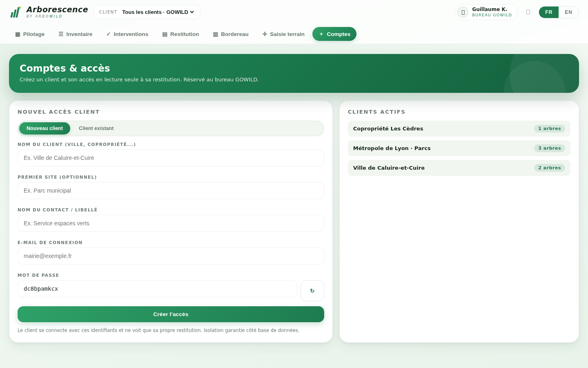Focus the Nom du client input field

click(x=171, y=158)
